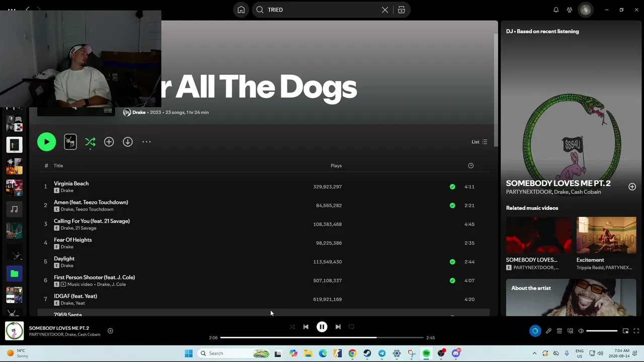Open Teezo Touchdown artist link
Image resolution: width=644 pixels, height=362 pixels.
95,209
